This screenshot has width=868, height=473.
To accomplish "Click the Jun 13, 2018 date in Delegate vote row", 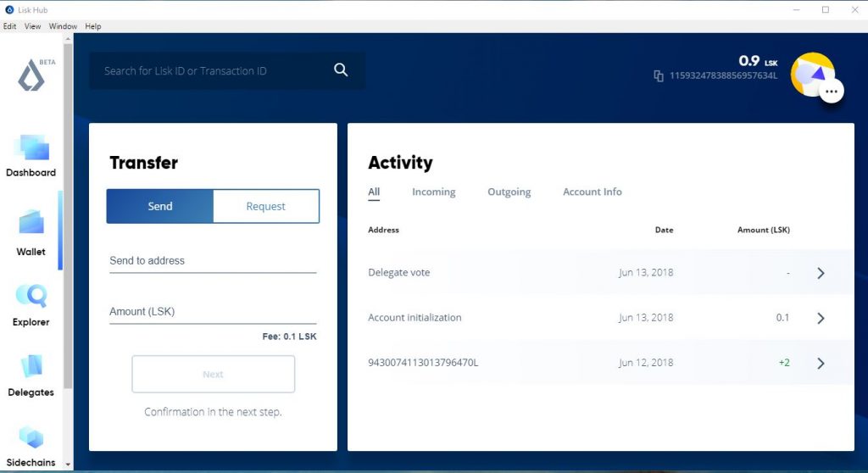I will [x=646, y=272].
